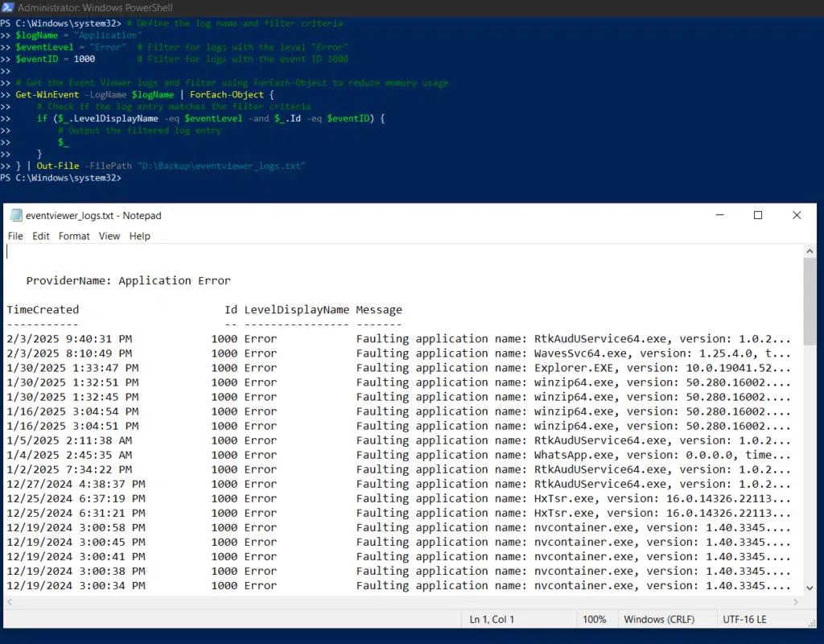This screenshot has height=644, width=824.
Task: Click the Notepad resize grip in status bar
Action: click(811, 622)
